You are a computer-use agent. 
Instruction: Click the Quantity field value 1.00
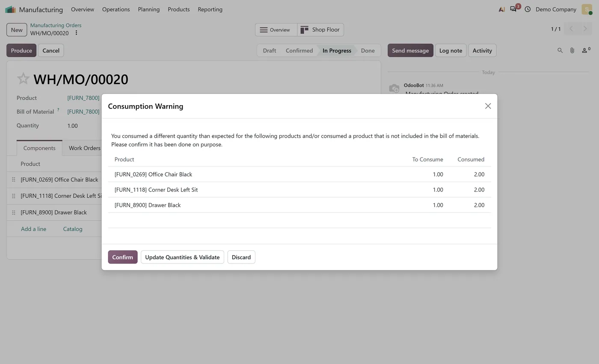[x=72, y=126]
